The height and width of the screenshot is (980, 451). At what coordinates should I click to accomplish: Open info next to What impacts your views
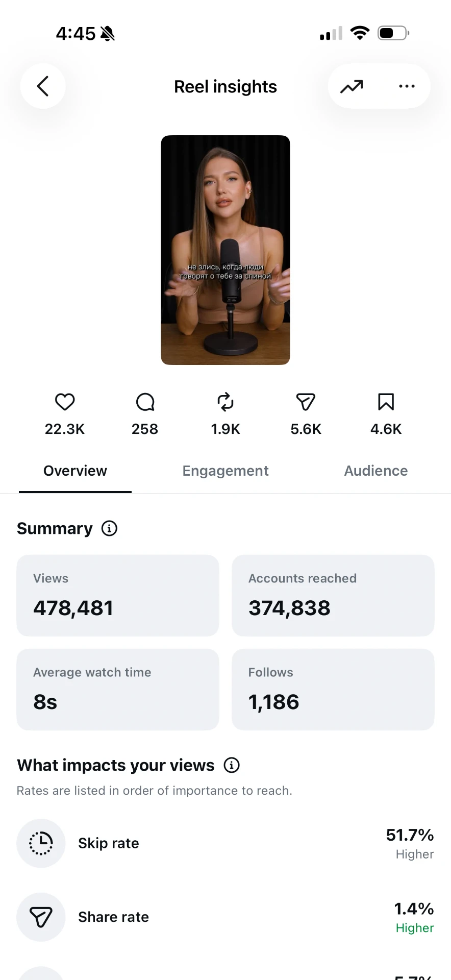click(232, 765)
